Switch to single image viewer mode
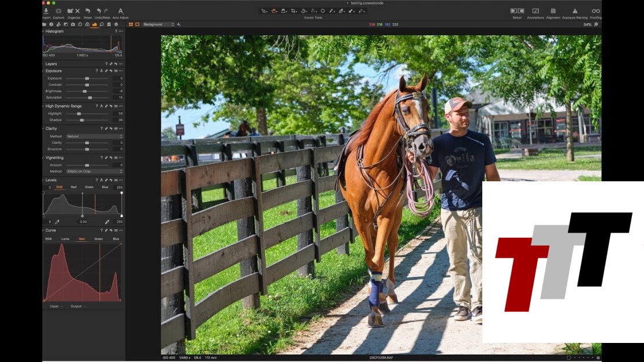 [137, 24]
